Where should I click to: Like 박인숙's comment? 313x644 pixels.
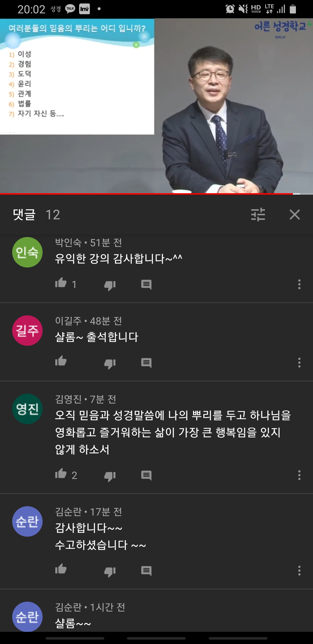pos(61,283)
